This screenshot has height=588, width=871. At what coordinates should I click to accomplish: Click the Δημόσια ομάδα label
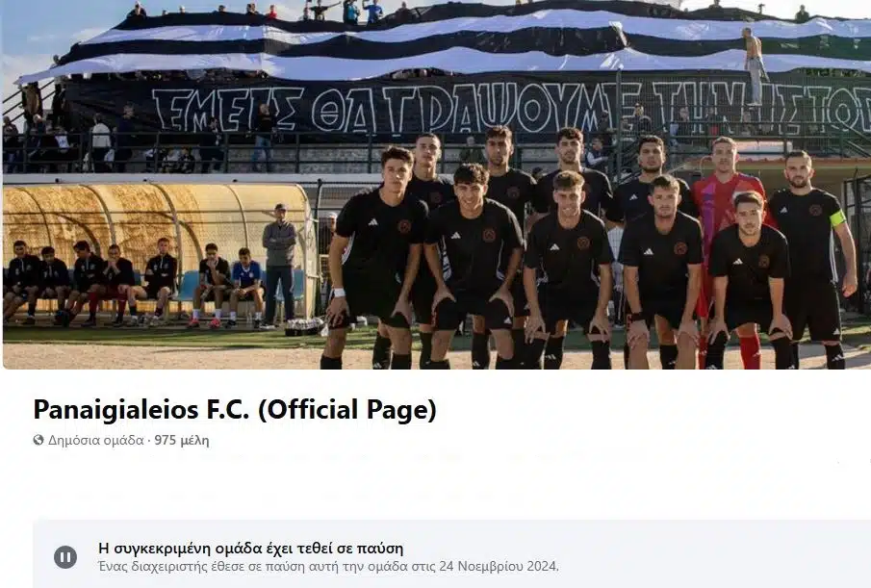point(95,441)
